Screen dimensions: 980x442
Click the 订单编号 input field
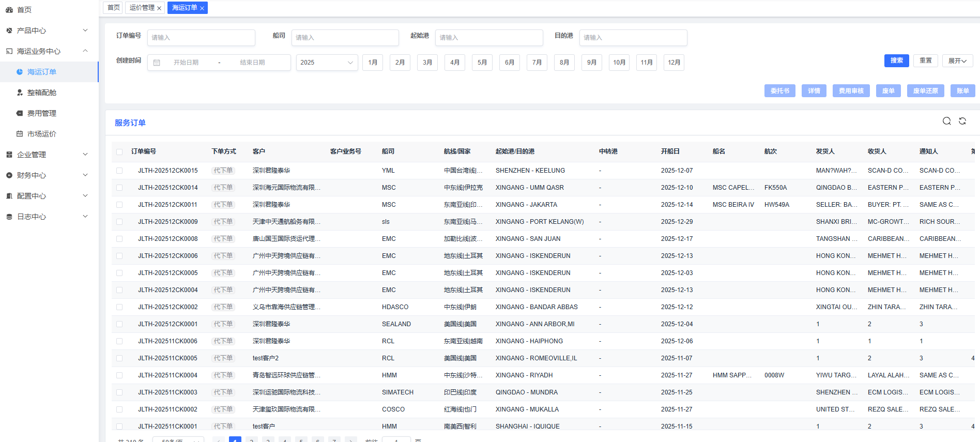click(201, 38)
